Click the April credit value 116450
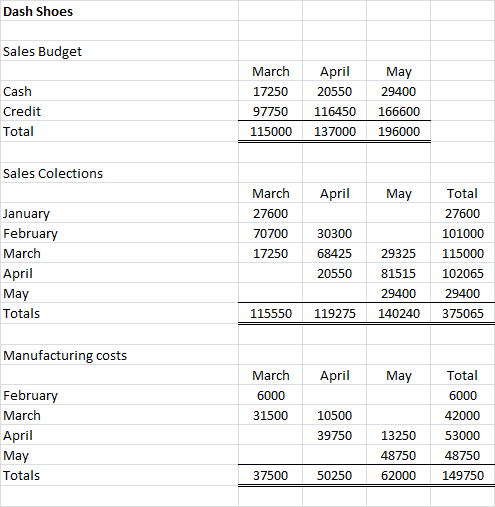This screenshot has width=495, height=507. (334, 111)
